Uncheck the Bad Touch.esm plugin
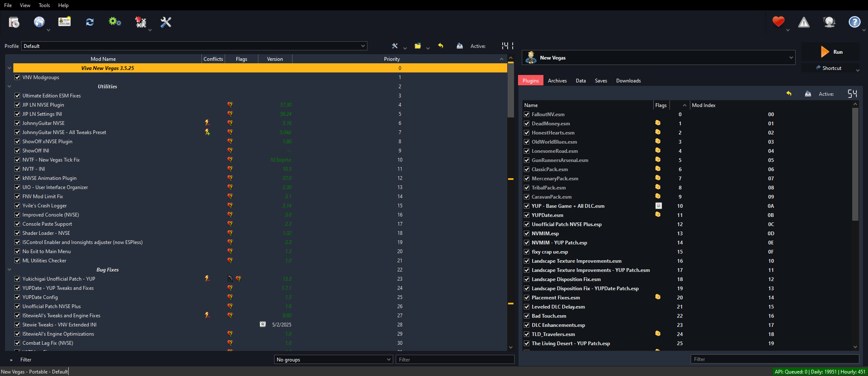Image resolution: width=868 pixels, height=376 pixels. click(x=527, y=316)
